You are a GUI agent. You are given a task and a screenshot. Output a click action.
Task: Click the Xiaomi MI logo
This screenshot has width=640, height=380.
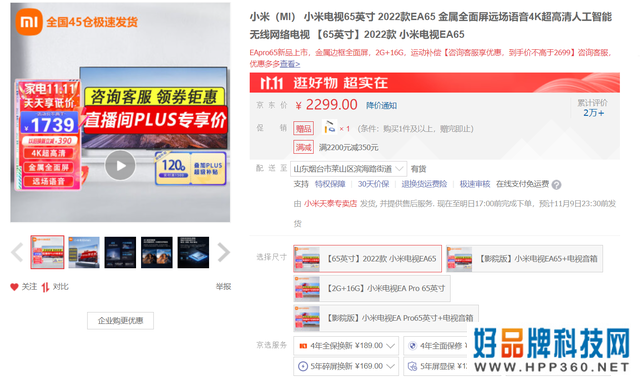(x=29, y=22)
